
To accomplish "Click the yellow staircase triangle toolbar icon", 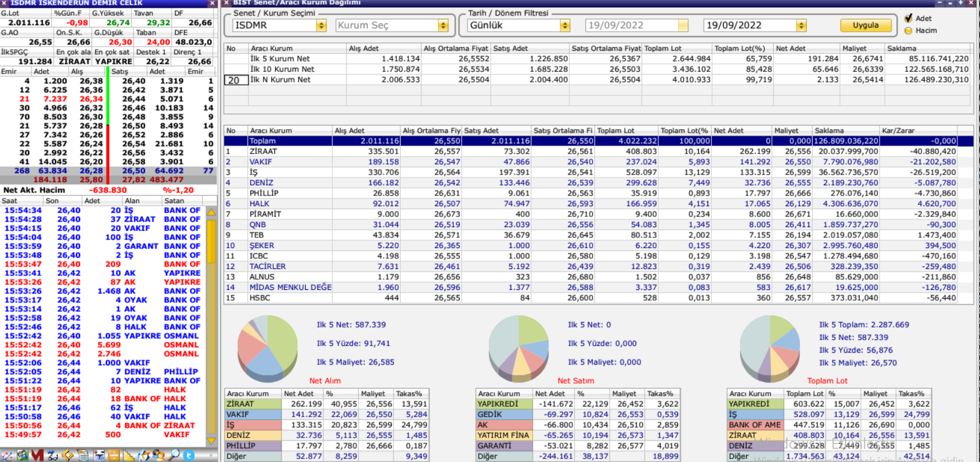I will (x=129, y=455).
